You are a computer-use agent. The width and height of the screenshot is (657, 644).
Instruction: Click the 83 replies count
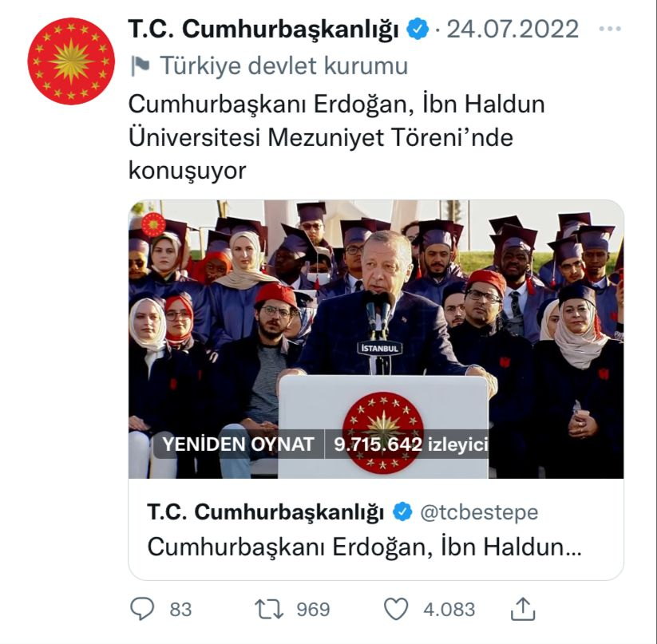(180, 609)
